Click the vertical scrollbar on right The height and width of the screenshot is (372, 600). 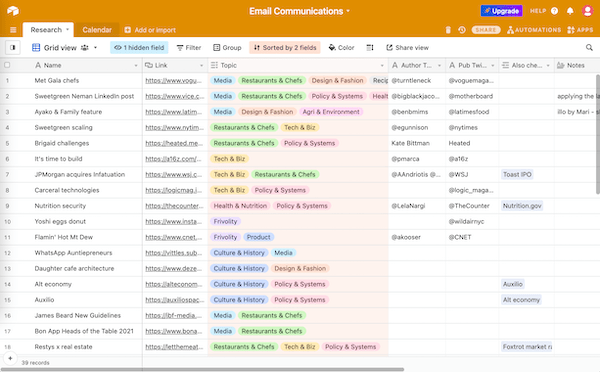click(x=598, y=134)
